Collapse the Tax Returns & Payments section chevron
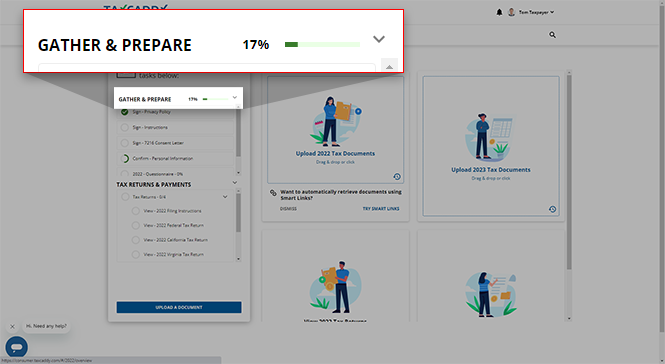The height and width of the screenshot is (364, 665). (235, 182)
